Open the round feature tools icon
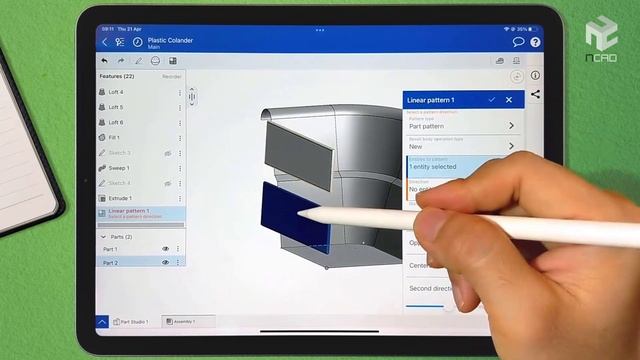The height and width of the screenshot is (360, 640). click(155, 61)
